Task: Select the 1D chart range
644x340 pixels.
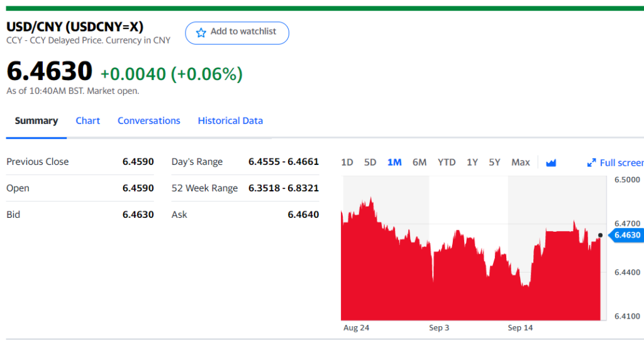Action: coord(347,162)
